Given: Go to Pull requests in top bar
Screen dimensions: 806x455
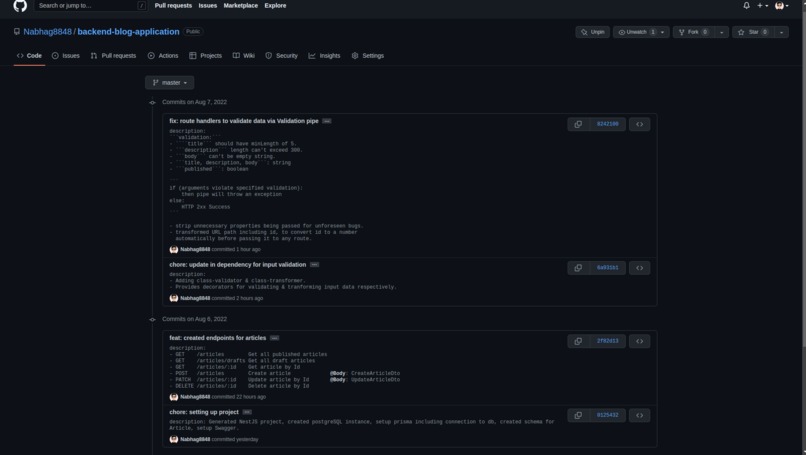Looking at the screenshot, I should pyautogui.click(x=173, y=6).
